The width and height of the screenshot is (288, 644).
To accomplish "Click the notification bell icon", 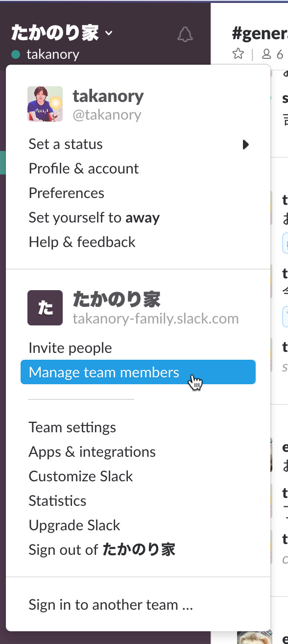I will [185, 34].
